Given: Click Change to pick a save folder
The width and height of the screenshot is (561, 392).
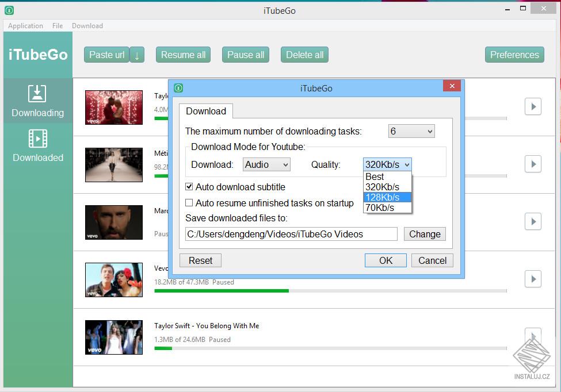Looking at the screenshot, I should click(425, 234).
